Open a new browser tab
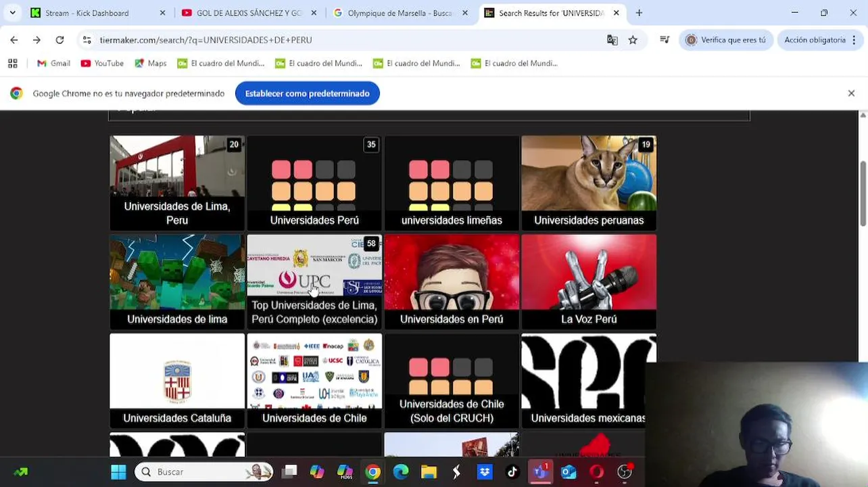The width and height of the screenshot is (868, 487). point(639,13)
